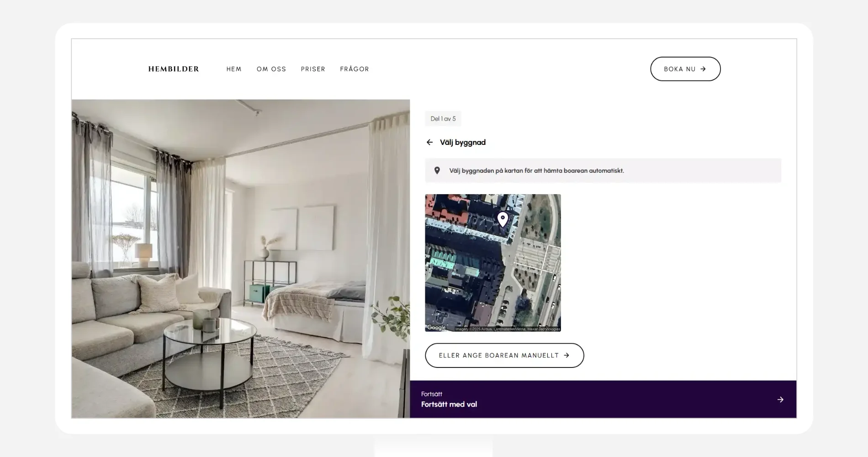The width and height of the screenshot is (868, 457).
Task: Open the Priser navigation link
Action: click(x=313, y=69)
